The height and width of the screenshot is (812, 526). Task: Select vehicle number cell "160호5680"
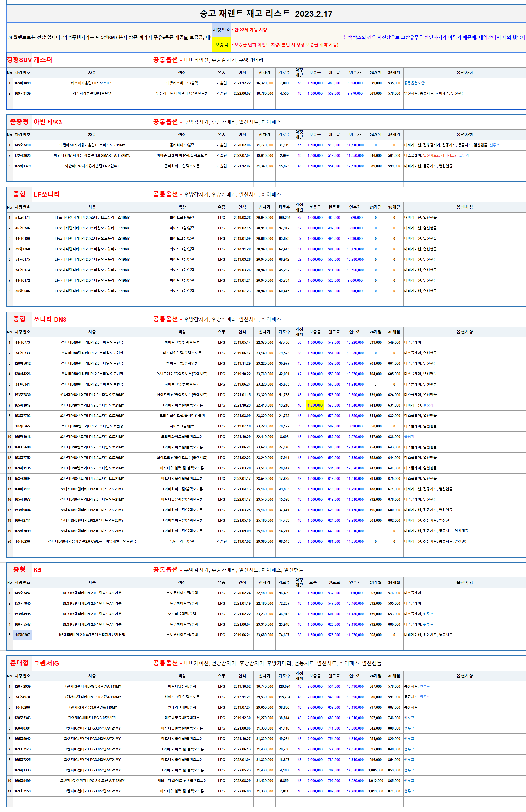22,447
